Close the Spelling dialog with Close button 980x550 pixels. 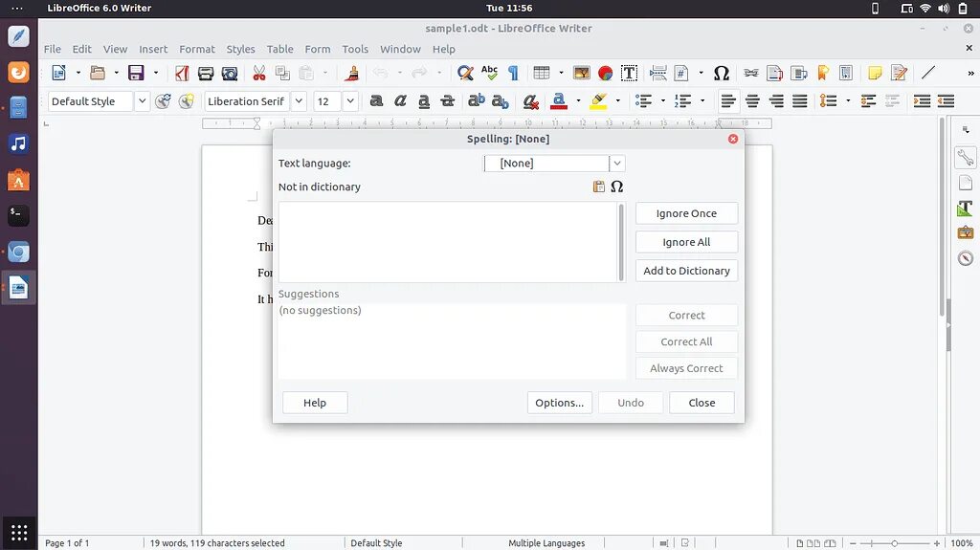pyautogui.click(x=702, y=403)
